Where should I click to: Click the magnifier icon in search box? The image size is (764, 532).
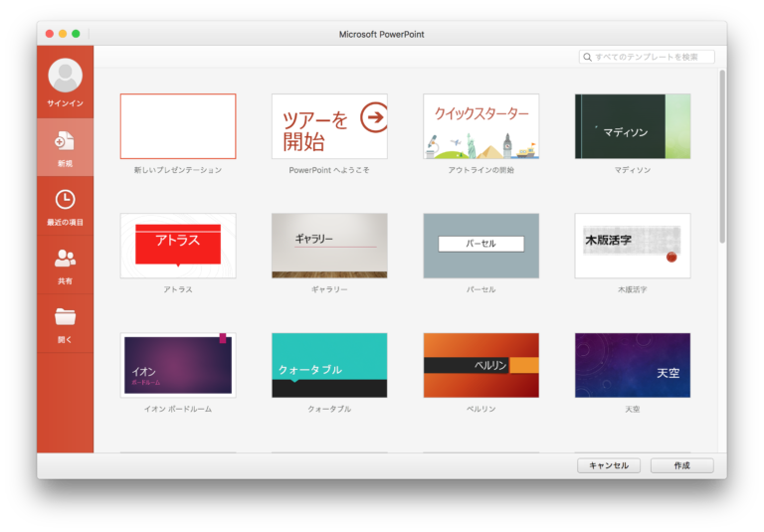[588, 58]
